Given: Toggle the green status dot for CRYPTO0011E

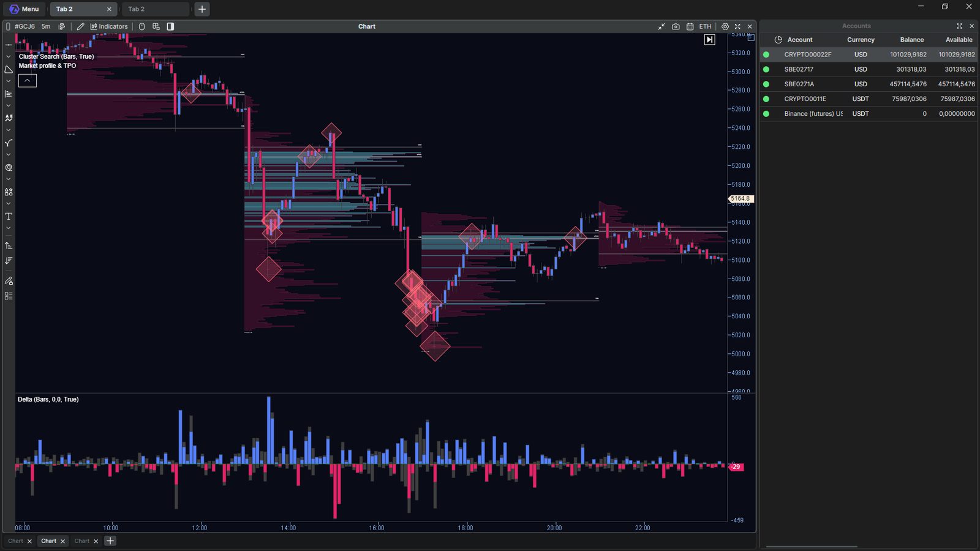Looking at the screenshot, I should tap(766, 99).
